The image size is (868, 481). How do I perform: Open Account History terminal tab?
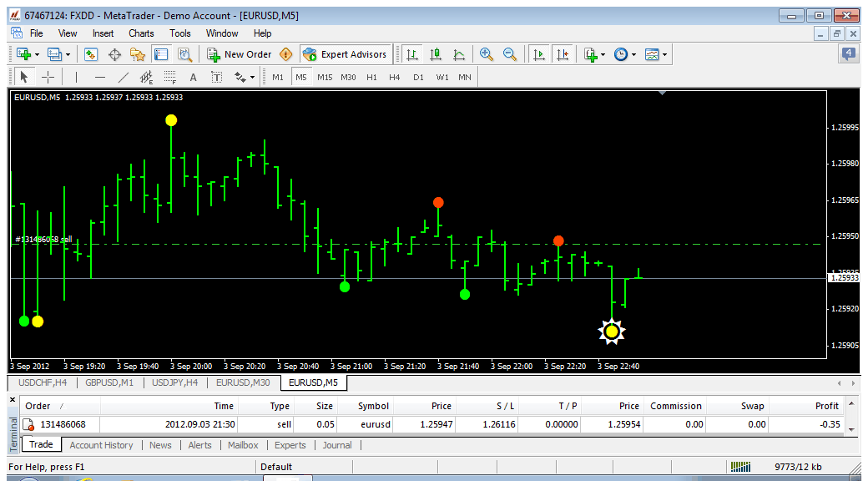101,445
